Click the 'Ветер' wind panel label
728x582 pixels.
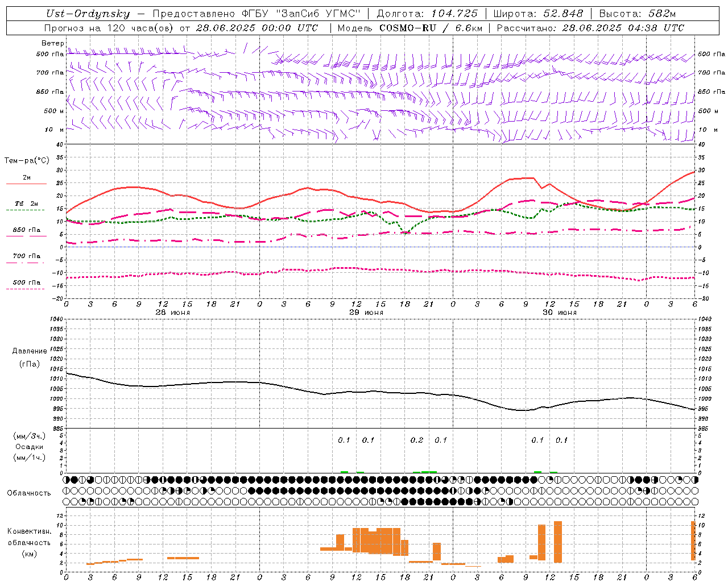pyautogui.click(x=52, y=43)
